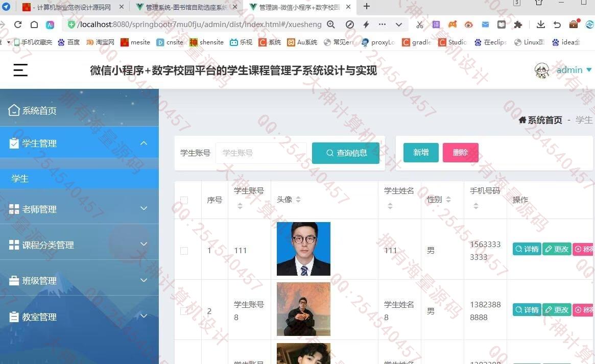This screenshot has width=595, height=364.
Task: Open the shensite bookmark
Action: (206, 42)
